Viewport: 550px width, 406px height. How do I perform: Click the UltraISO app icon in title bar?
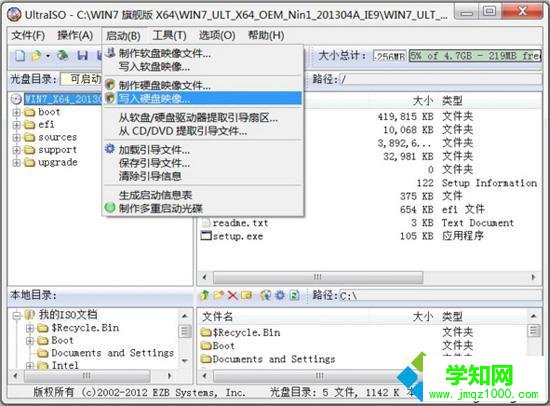tap(14, 15)
